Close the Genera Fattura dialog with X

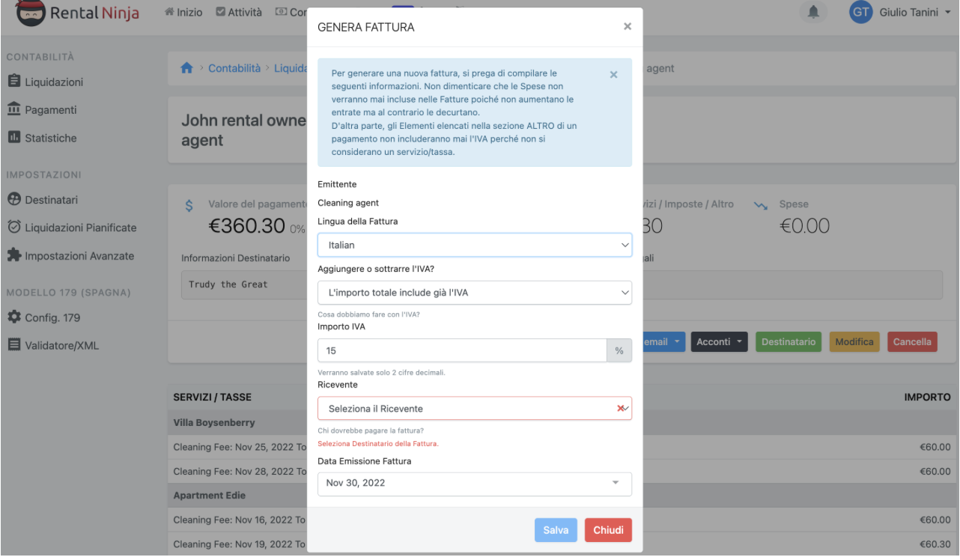click(628, 27)
